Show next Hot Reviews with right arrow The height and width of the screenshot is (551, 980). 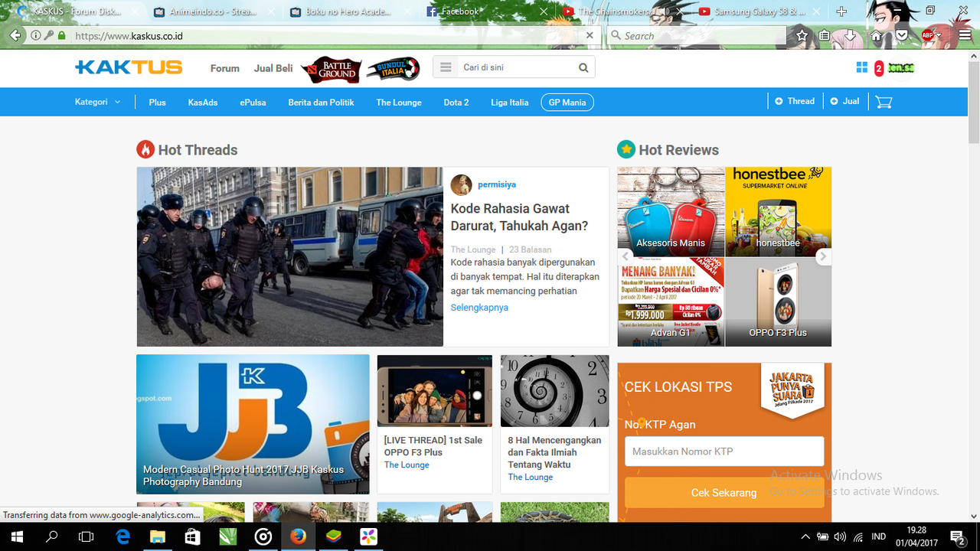(x=823, y=256)
